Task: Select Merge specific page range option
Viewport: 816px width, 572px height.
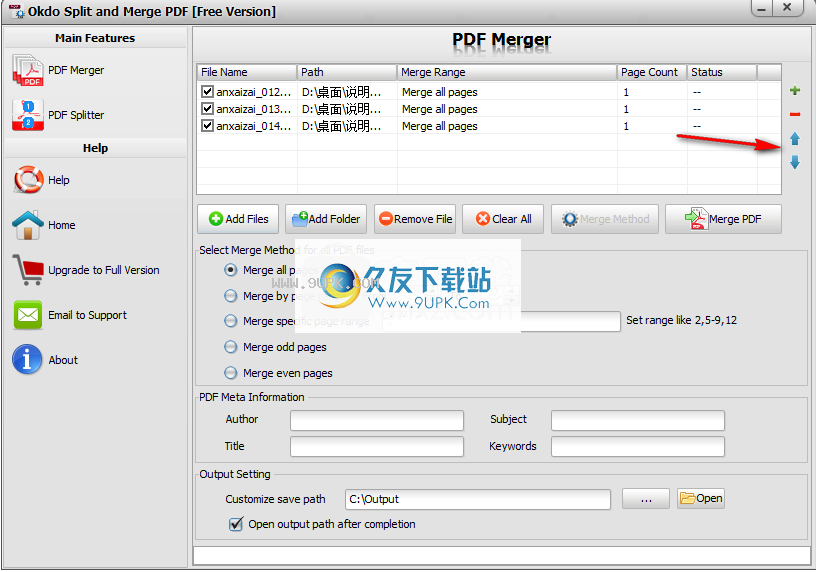Action: coord(231,321)
